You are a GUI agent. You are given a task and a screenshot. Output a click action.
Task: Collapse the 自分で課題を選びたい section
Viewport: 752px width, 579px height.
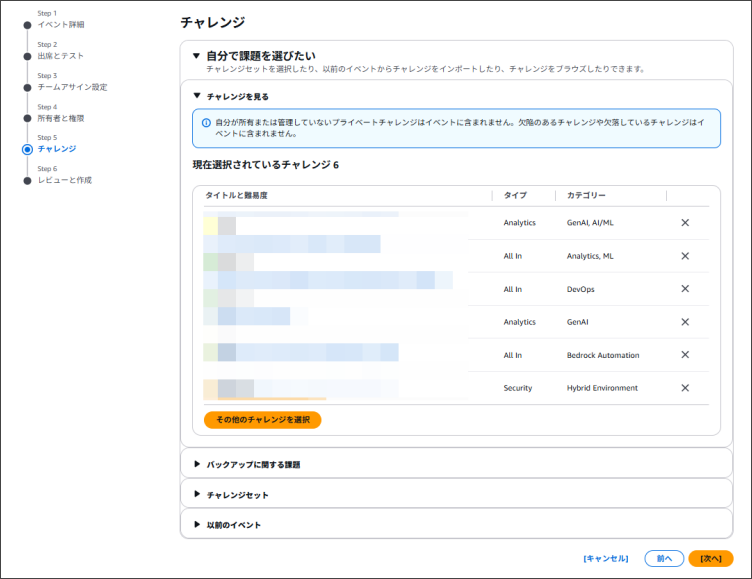[x=197, y=56]
